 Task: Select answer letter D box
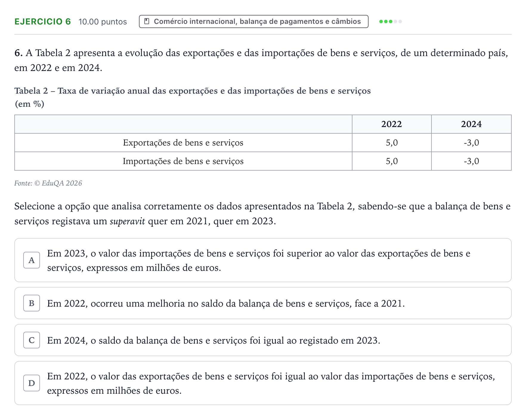pos(32,383)
